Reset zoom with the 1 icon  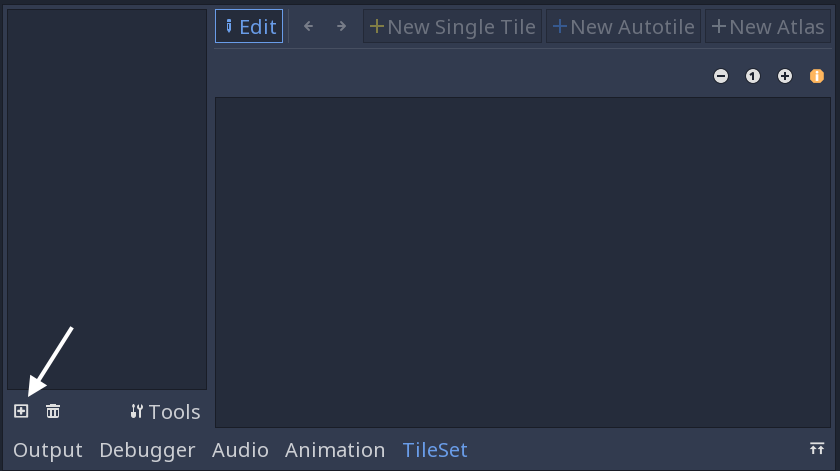pos(753,76)
